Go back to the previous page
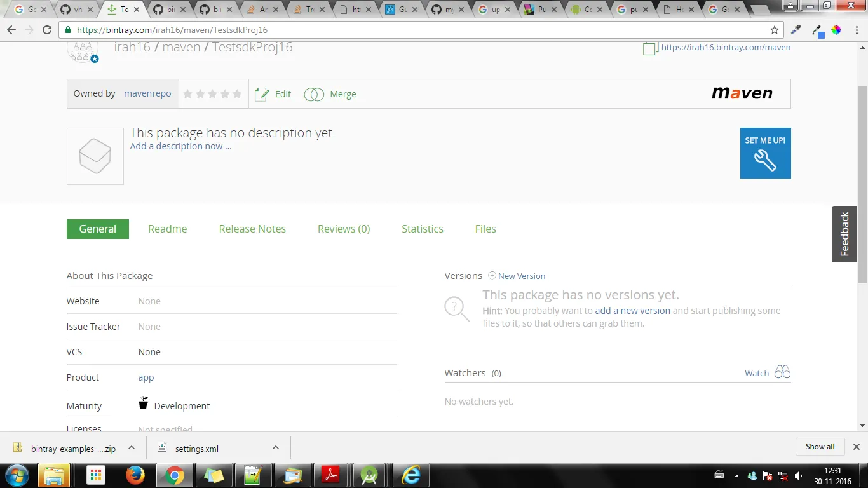The image size is (868, 488). pyautogui.click(x=12, y=30)
